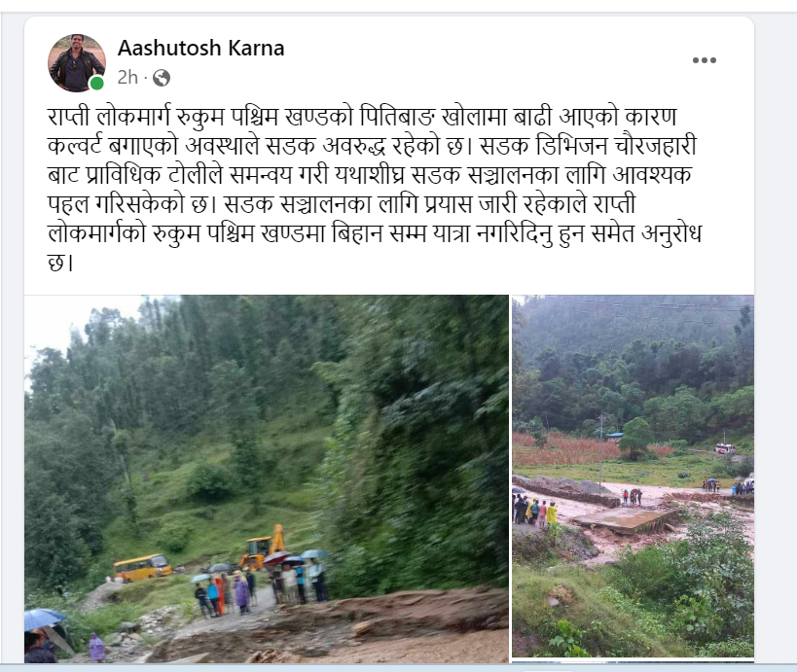
Task: Open the post permalink via 2h timestamp
Action: point(127,78)
